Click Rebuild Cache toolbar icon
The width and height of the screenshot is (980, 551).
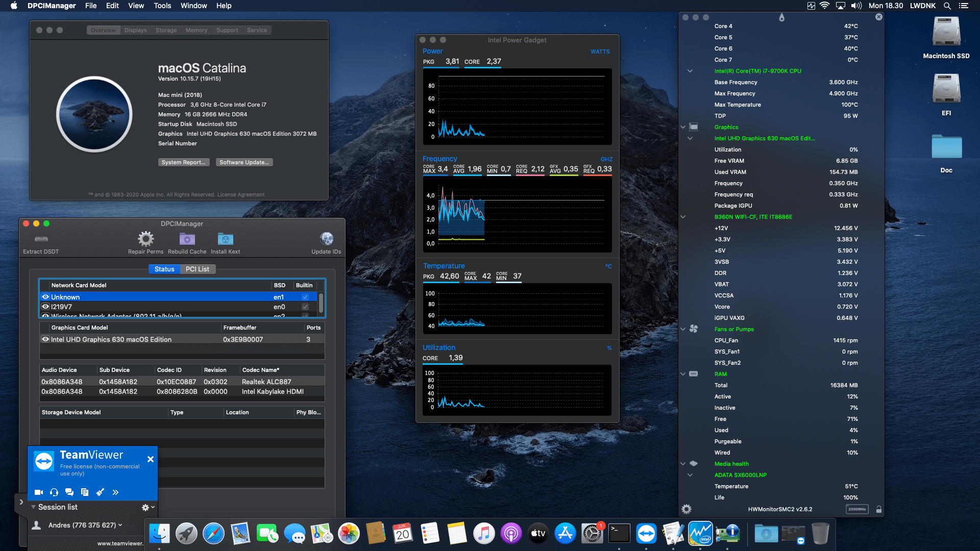click(x=187, y=239)
